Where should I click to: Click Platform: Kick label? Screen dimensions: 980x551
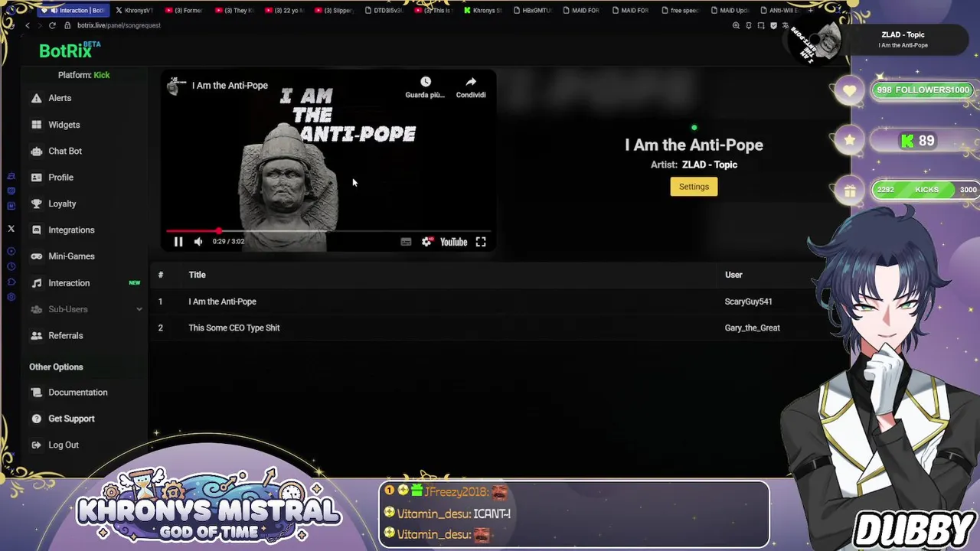click(x=83, y=75)
